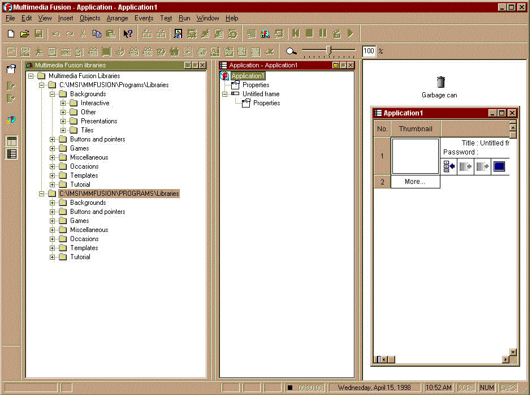Click the More... cell in row 2
The image size is (532, 395).
pos(416,182)
